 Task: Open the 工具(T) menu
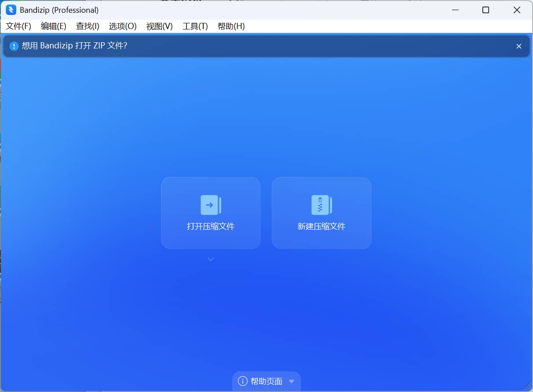(195, 26)
